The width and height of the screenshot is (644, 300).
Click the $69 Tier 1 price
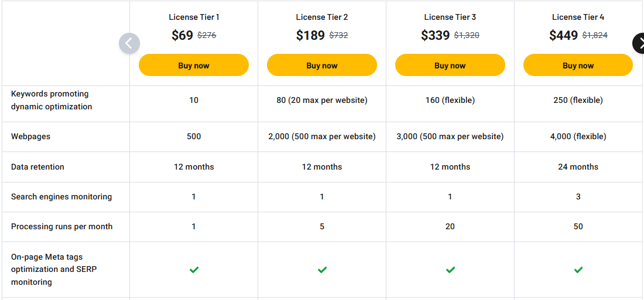182,35
